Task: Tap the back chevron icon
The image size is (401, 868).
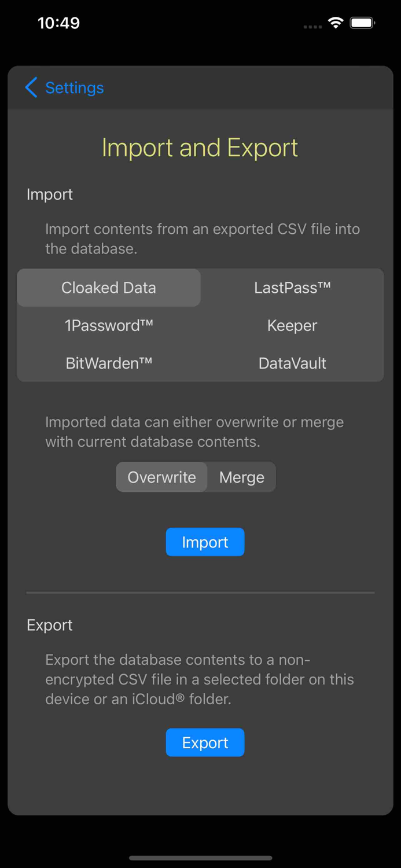Action: tap(31, 87)
